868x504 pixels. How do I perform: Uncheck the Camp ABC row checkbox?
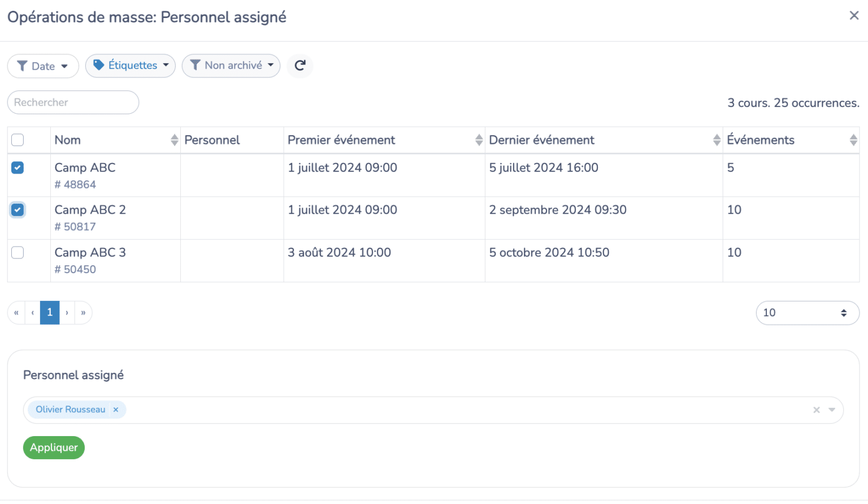(18, 167)
